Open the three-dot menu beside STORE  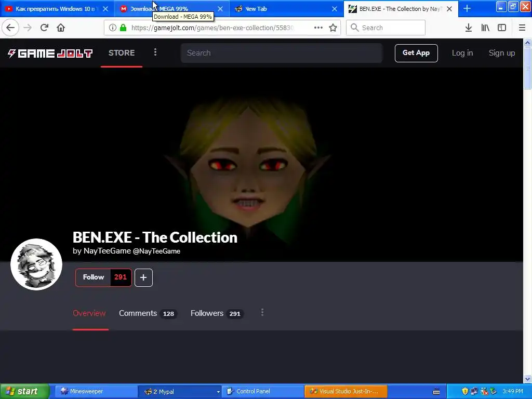[155, 52]
